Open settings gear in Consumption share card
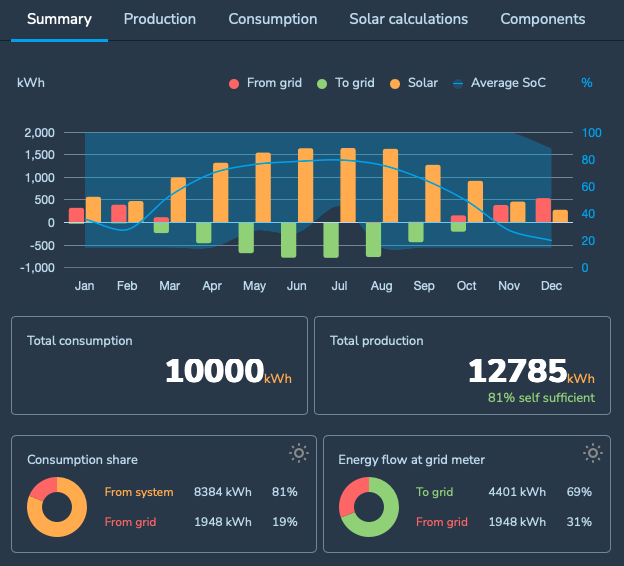624x566 pixels. click(298, 453)
